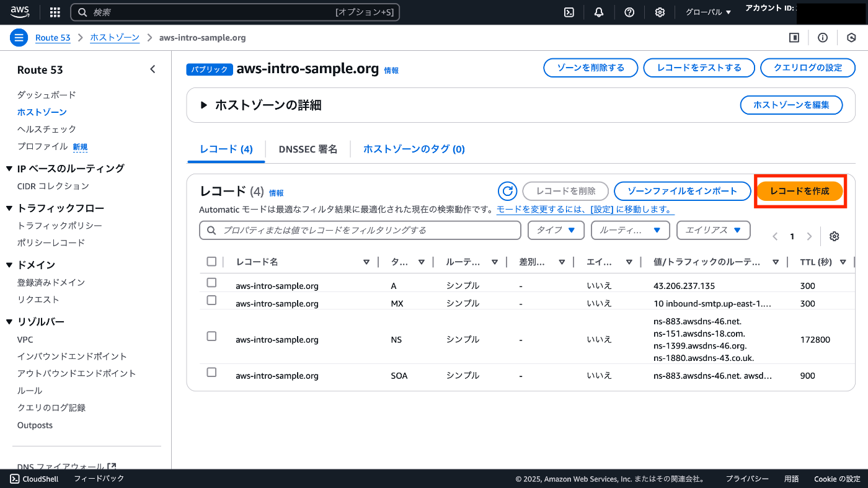Check the NS record row checkbox
This screenshot has height=488, width=868.
(211, 336)
